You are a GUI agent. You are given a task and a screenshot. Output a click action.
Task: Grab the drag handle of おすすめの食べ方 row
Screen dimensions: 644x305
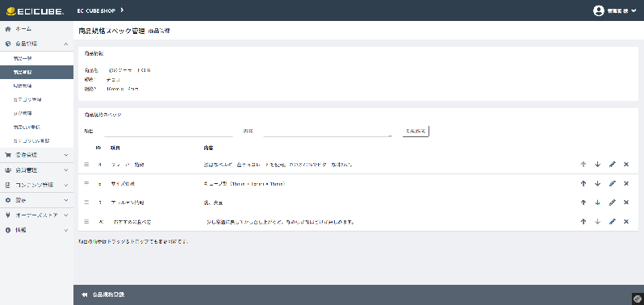[86, 222]
